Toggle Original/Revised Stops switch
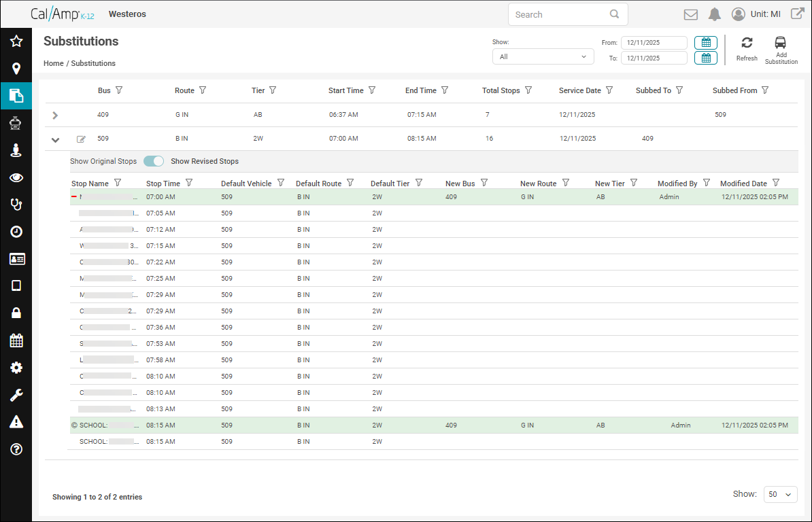Screen dimensions: 812x522 tap(154, 161)
